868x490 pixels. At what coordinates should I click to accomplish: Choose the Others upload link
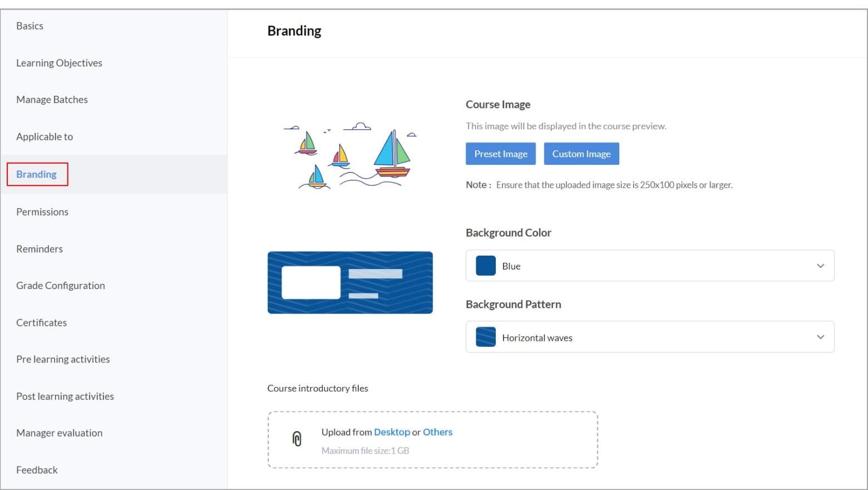tap(437, 432)
